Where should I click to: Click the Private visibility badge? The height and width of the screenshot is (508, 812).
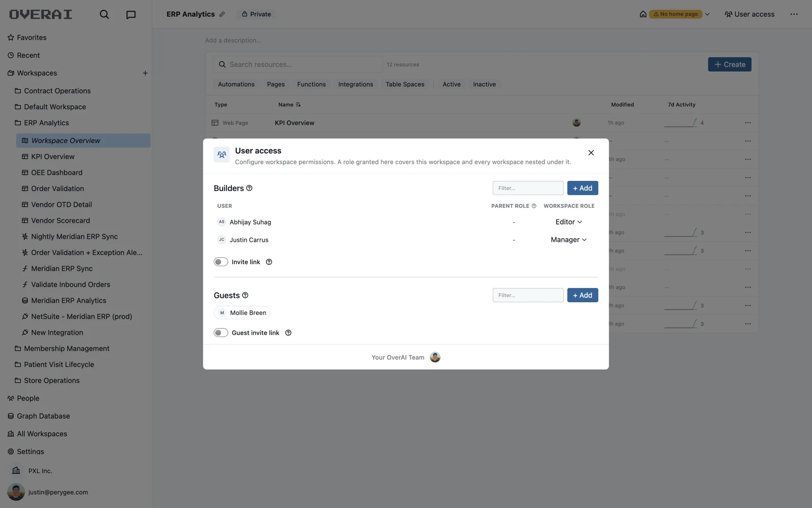coord(256,14)
